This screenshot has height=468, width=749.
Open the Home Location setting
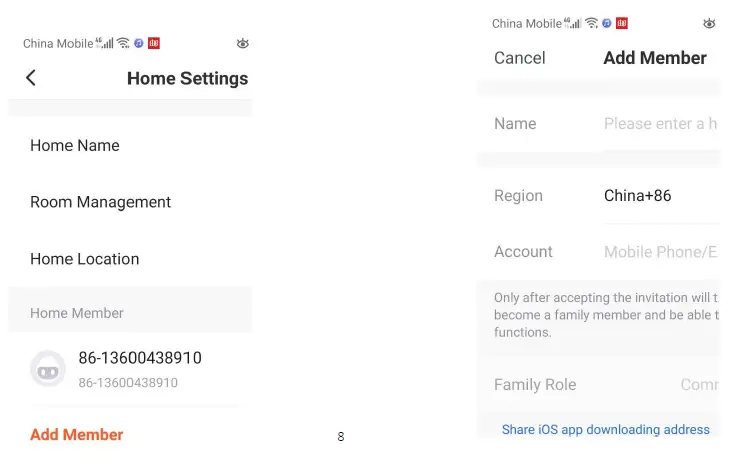click(84, 259)
